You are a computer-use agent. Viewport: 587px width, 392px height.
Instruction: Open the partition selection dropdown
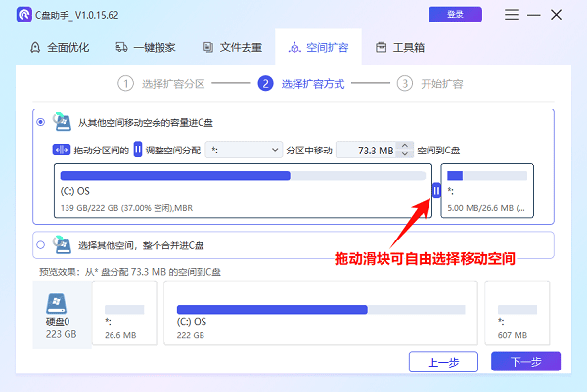click(x=245, y=150)
